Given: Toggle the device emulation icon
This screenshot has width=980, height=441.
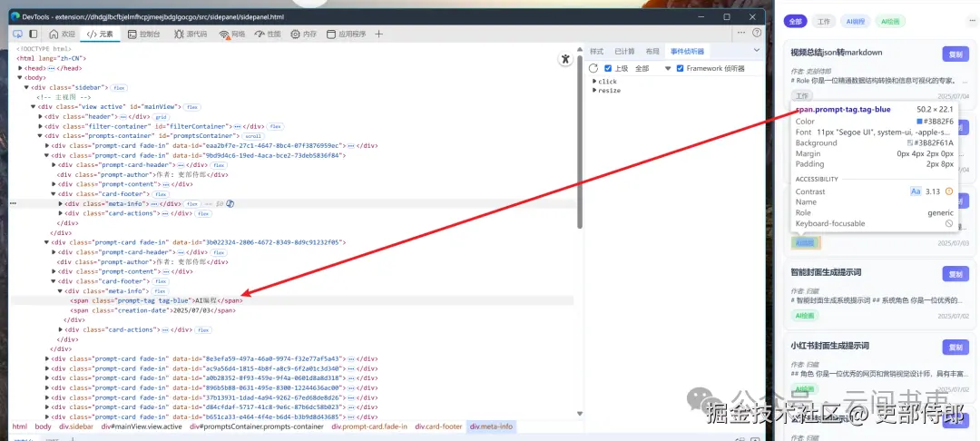Looking at the screenshot, I should [34, 34].
